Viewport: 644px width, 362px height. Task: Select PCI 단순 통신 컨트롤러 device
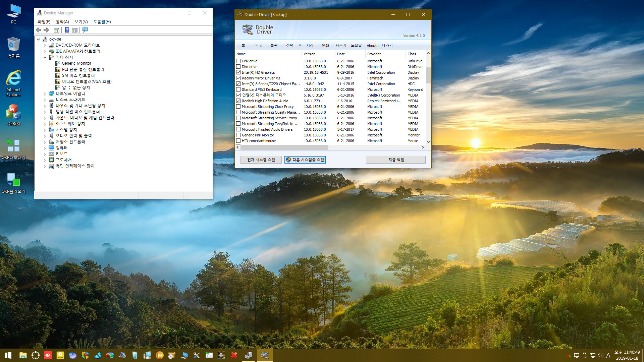(83, 69)
